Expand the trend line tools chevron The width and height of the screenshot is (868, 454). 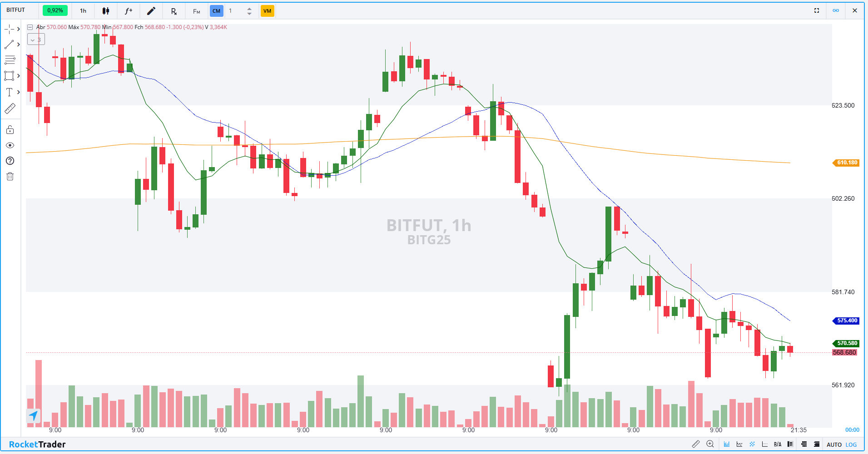tap(19, 44)
